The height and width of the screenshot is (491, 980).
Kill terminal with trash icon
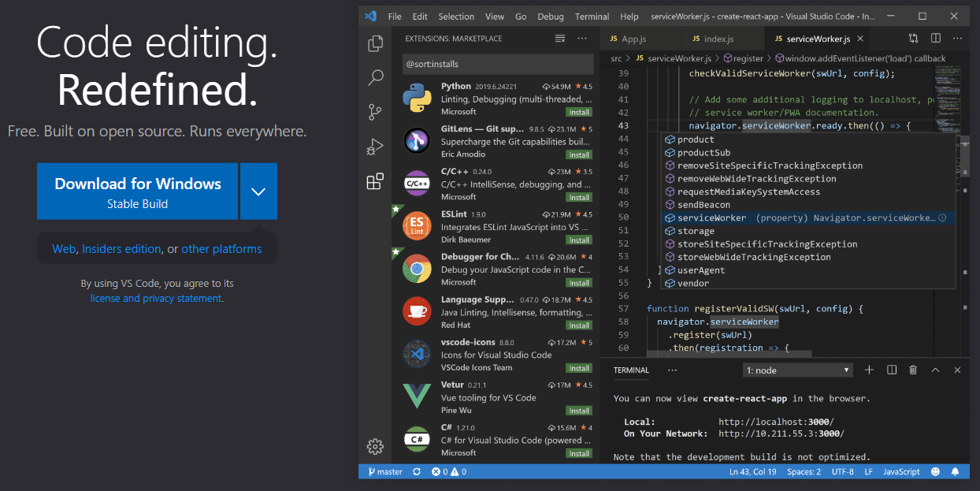click(x=913, y=370)
